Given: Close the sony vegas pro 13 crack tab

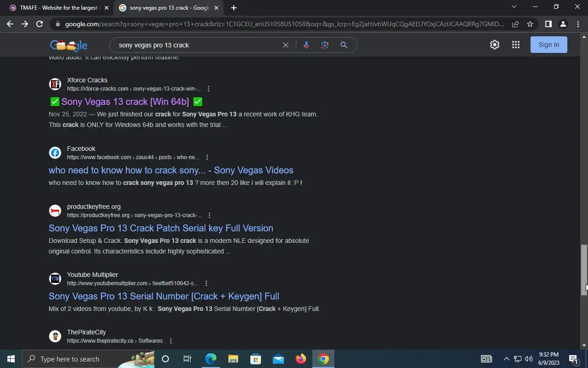Looking at the screenshot, I should coord(216,8).
